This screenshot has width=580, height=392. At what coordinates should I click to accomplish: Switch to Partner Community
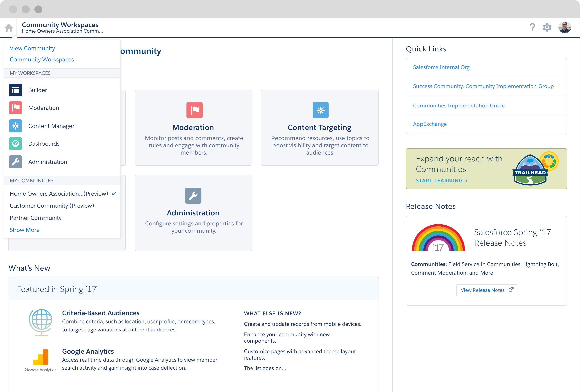[x=36, y=218]
